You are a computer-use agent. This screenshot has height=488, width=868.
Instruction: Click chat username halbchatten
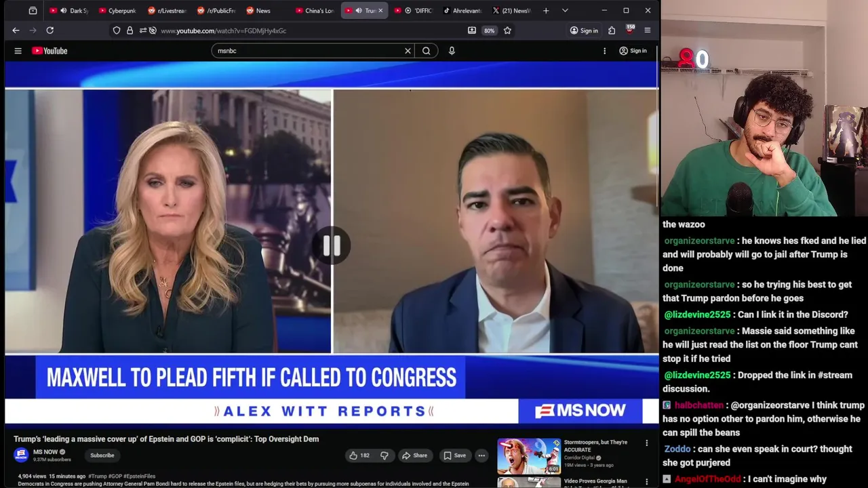[x=699, y=405]
